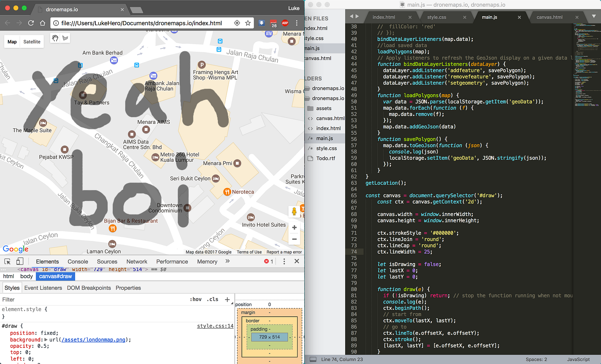The width and height of the screenshot is (601, 364).
Task: Click the Adblock Plus extension icon
Action: pyautogui.click(x=285, y=23)
